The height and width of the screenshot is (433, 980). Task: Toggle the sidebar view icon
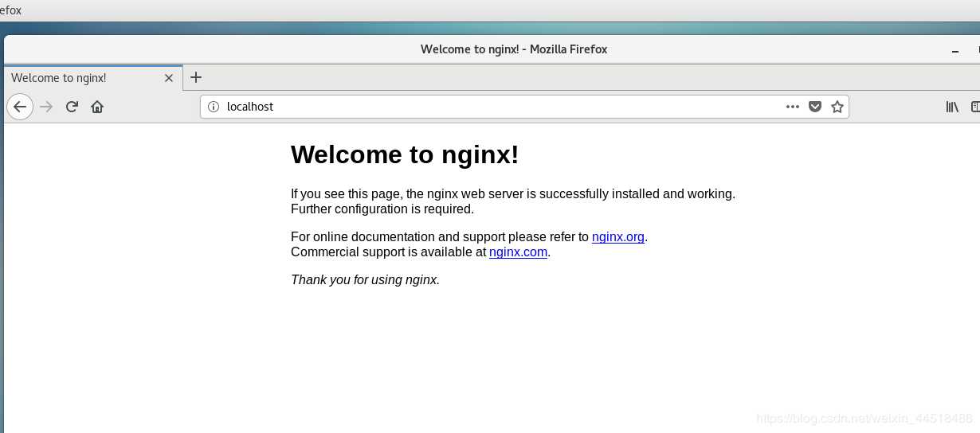click(975, 107)
